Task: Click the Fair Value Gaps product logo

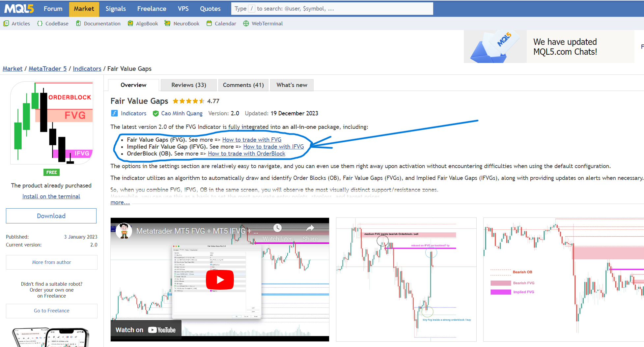Action: (x=52, y=123)
